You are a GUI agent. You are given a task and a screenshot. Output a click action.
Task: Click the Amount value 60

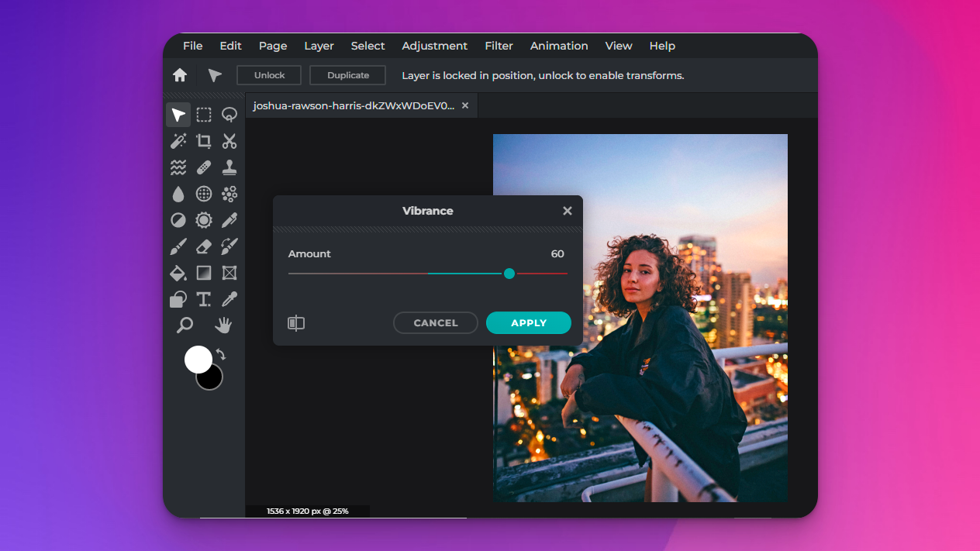[x=557, y=254]
